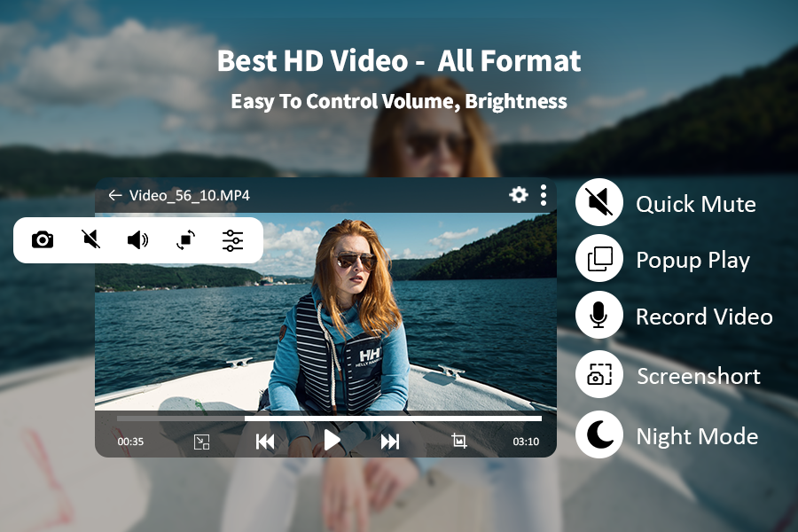Click the Easy To Control Volume subtitle

(x=399, y=101)
